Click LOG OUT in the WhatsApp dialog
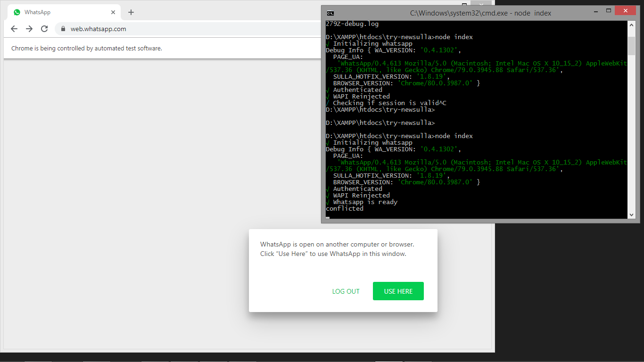This screenshot has height=362, width=644. tap(346, 291)
